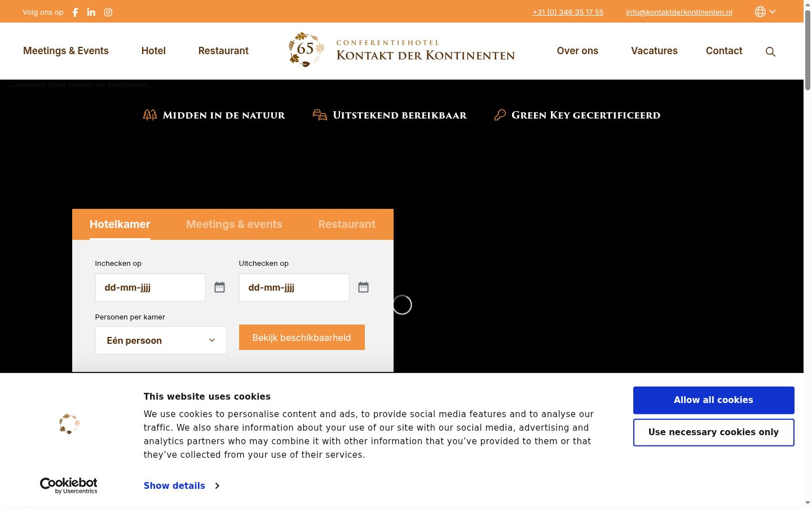Expand the language selector chevron
The height and width of the screenshot is (508, 812).
[x=773, y=12]
